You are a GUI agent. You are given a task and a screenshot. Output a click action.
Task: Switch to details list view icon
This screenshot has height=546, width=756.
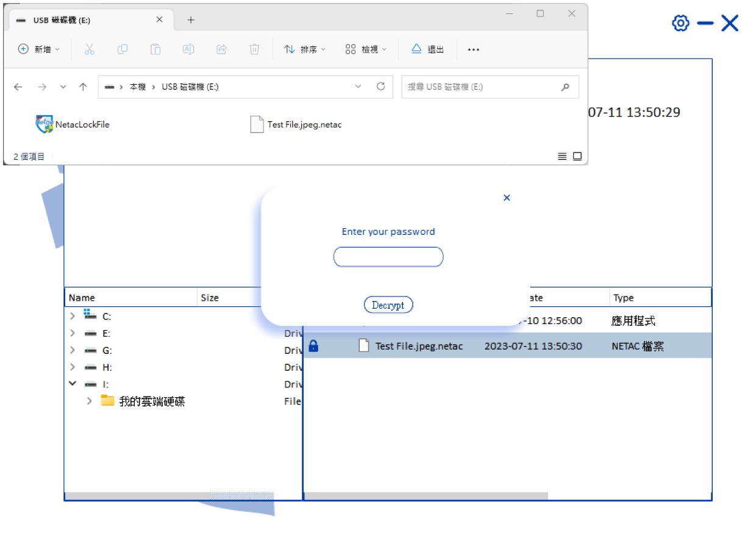(562, 157)
